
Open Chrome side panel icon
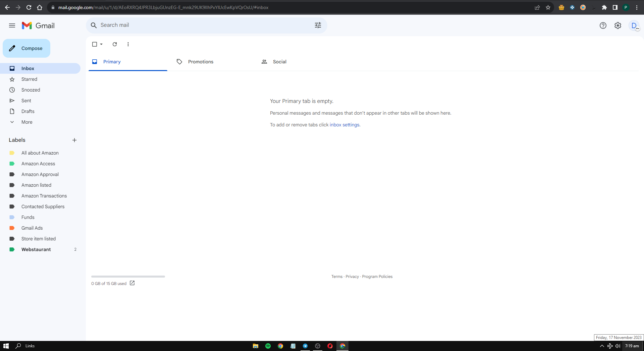pyautogui.click(x=615, y=7)
